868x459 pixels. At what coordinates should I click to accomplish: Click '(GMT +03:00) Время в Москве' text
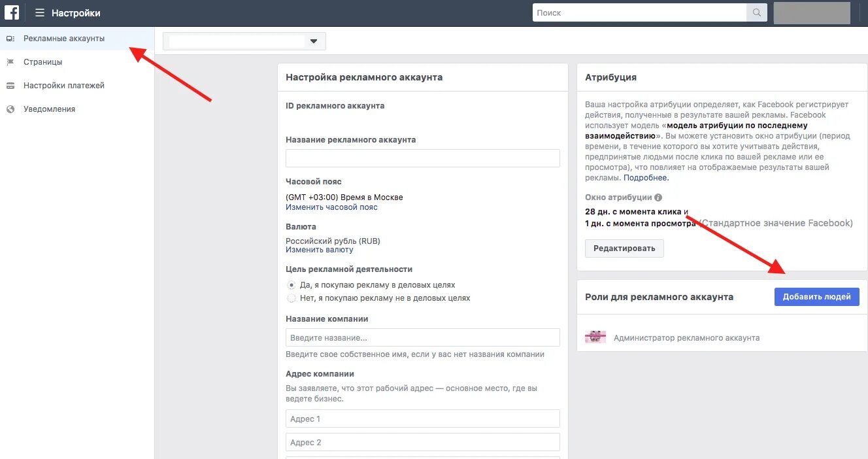point(344,197)
